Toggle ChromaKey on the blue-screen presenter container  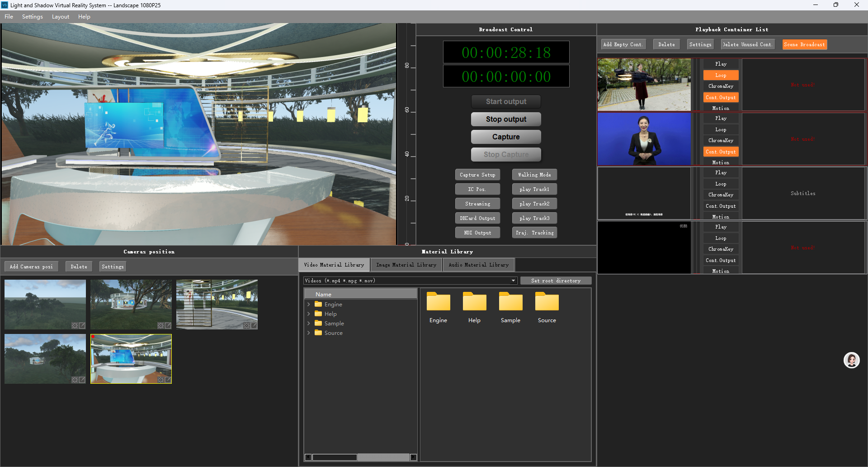pyautogui.click(x=721, y=140)
